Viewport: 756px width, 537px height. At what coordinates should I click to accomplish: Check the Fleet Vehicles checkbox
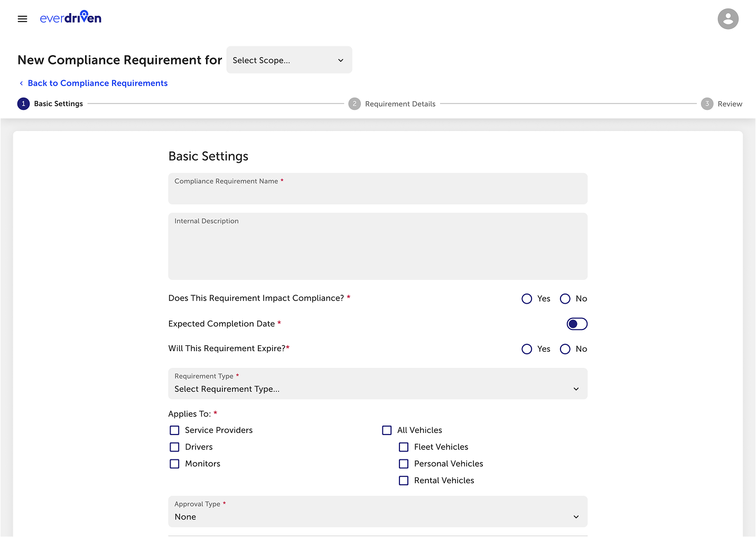point(404,447)
